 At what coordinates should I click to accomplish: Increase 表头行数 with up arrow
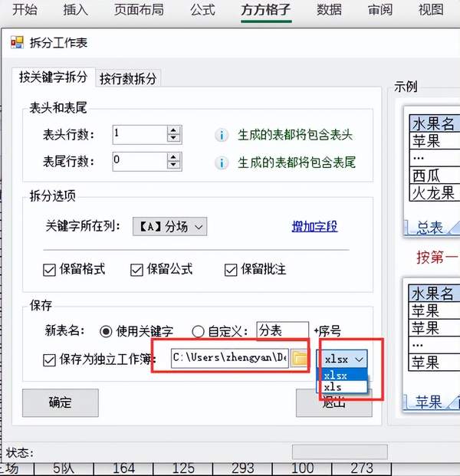(x=174, y=130)
